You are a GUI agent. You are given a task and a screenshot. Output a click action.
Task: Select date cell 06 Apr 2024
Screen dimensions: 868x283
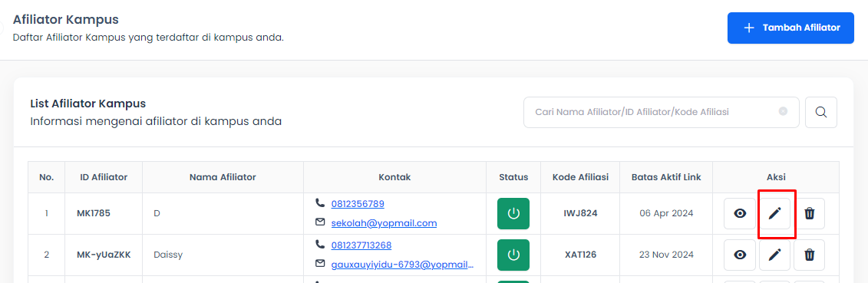point(666,213)
